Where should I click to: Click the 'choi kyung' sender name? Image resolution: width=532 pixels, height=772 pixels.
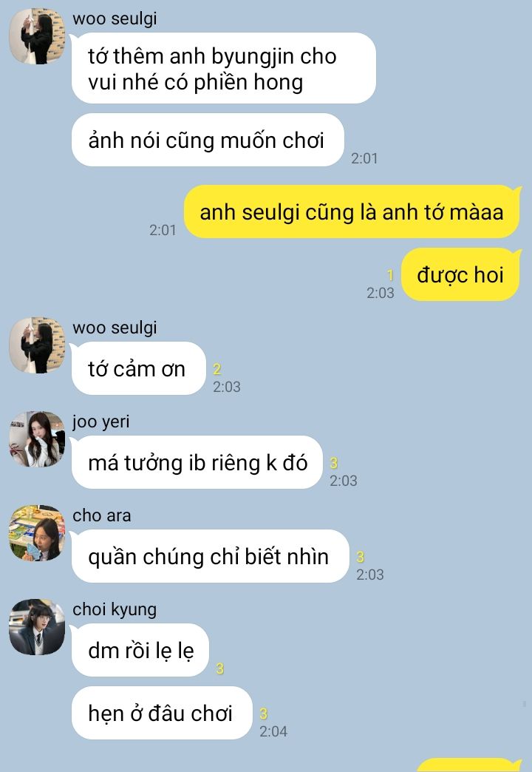tap(115, 610)
